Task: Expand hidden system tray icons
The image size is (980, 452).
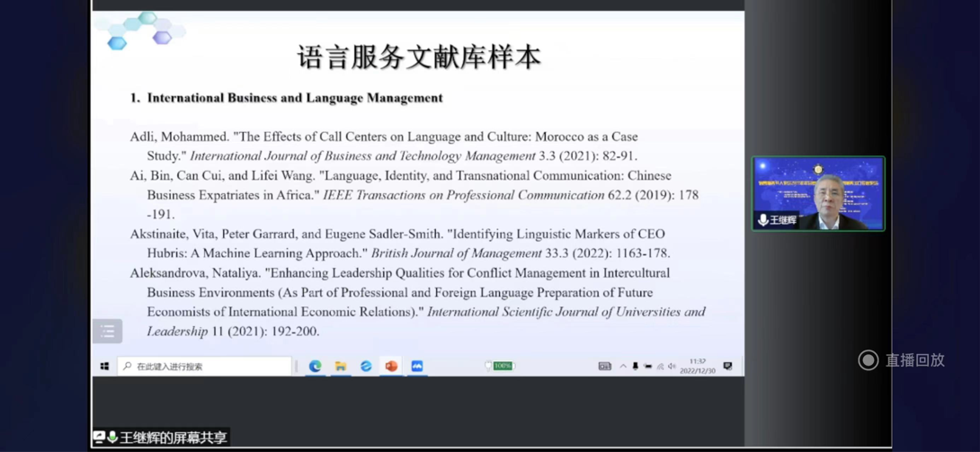Action: point(622,367)
